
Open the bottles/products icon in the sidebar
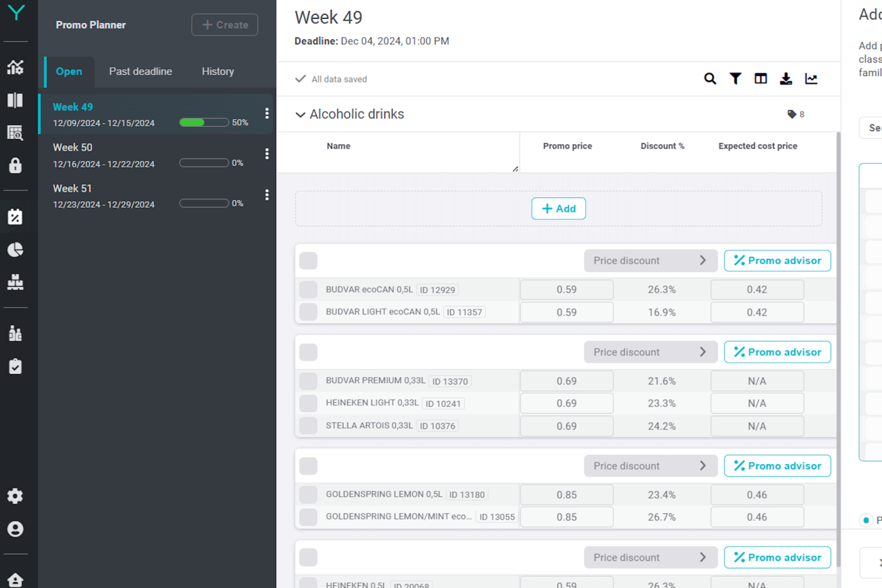(15, 333)
